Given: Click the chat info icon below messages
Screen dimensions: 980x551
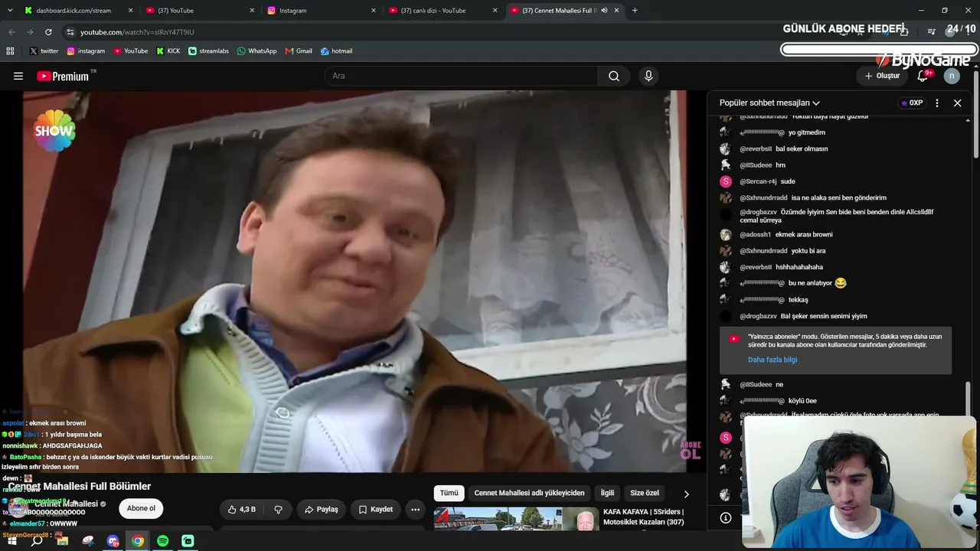Looking at the screenshot, I should pos(726,518).
